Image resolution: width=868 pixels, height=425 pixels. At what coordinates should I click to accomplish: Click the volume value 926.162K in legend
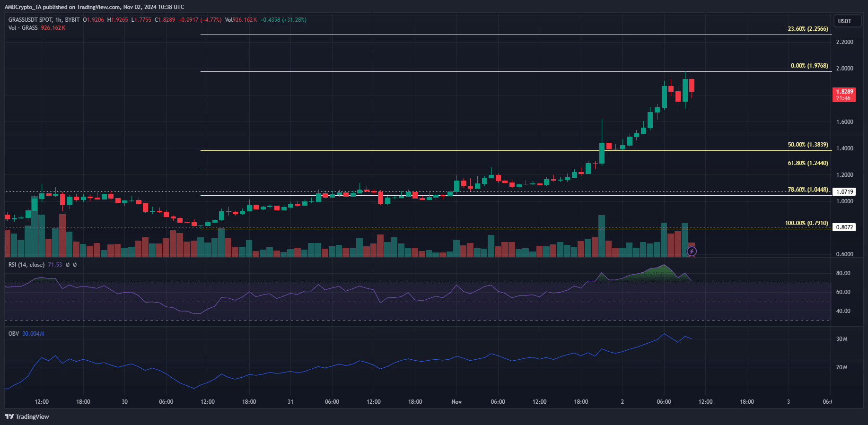[53, 28]
